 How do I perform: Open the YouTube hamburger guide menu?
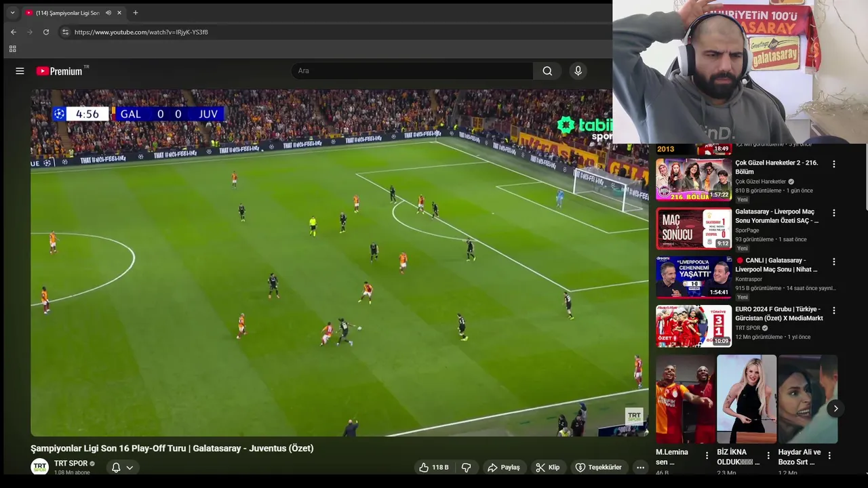[x=20, y=71]
